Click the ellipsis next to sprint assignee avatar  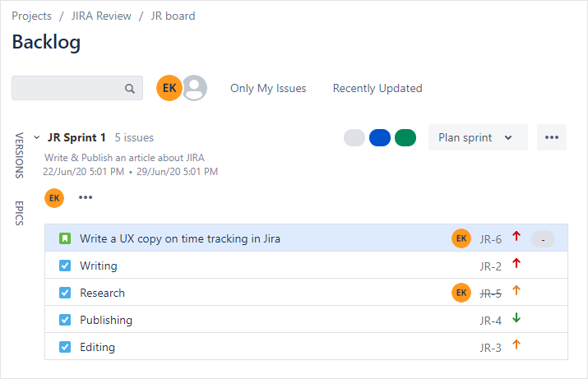(86, 197)
